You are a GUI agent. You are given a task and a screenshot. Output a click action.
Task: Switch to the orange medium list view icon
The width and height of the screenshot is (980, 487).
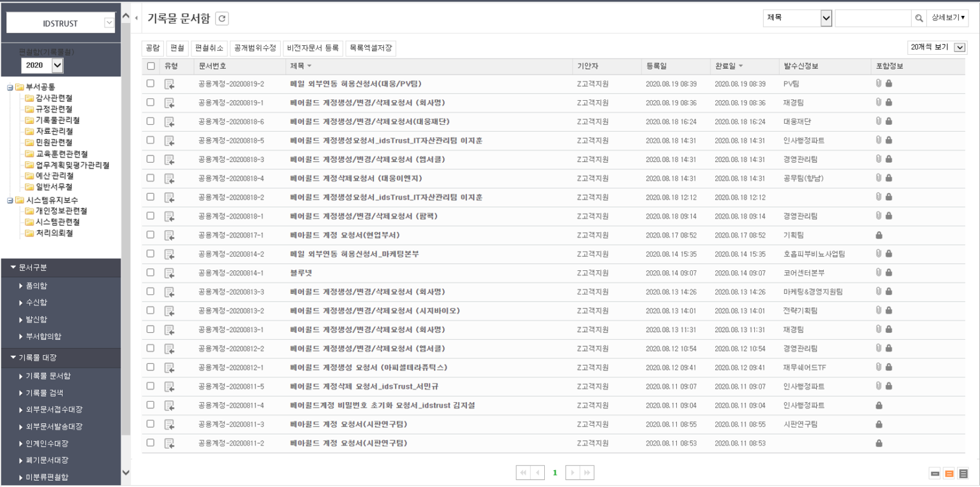click(950, 474)
